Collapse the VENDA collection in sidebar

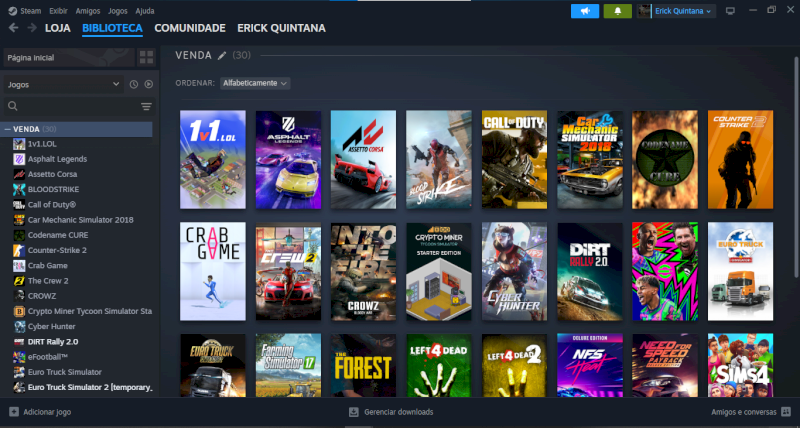point(8,130)
